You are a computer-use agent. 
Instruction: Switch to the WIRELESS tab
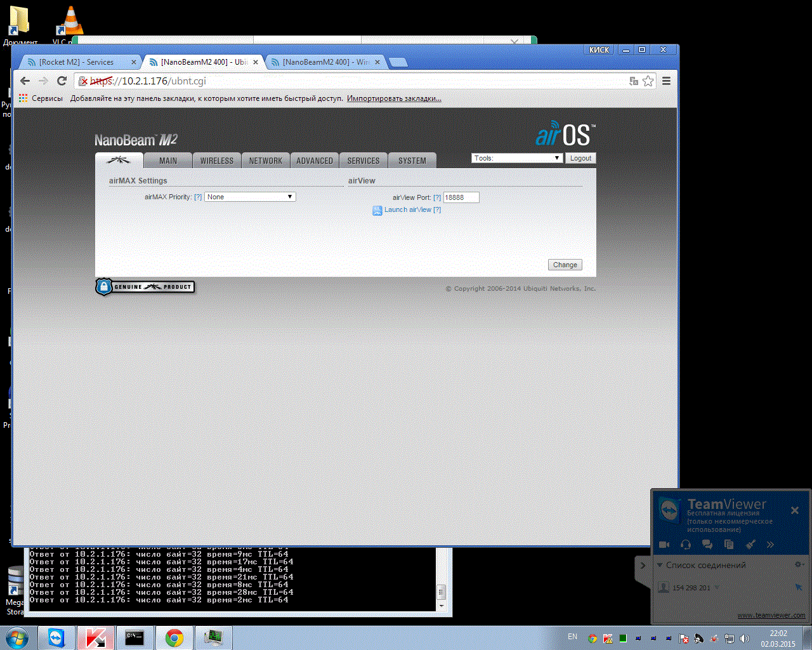pyautogui.click(x=217, y=161)
